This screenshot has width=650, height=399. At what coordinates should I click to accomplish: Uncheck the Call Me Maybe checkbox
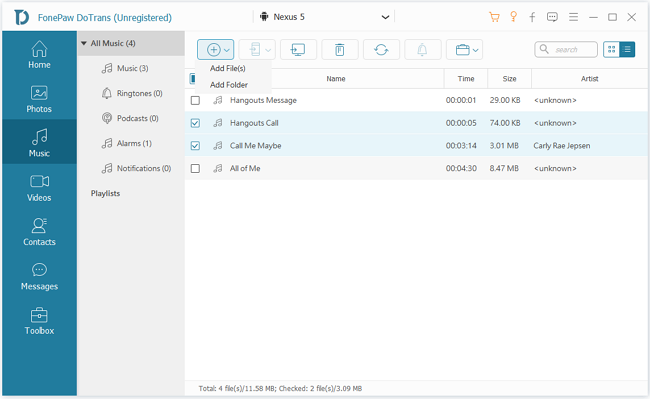(x=195, y=146)
